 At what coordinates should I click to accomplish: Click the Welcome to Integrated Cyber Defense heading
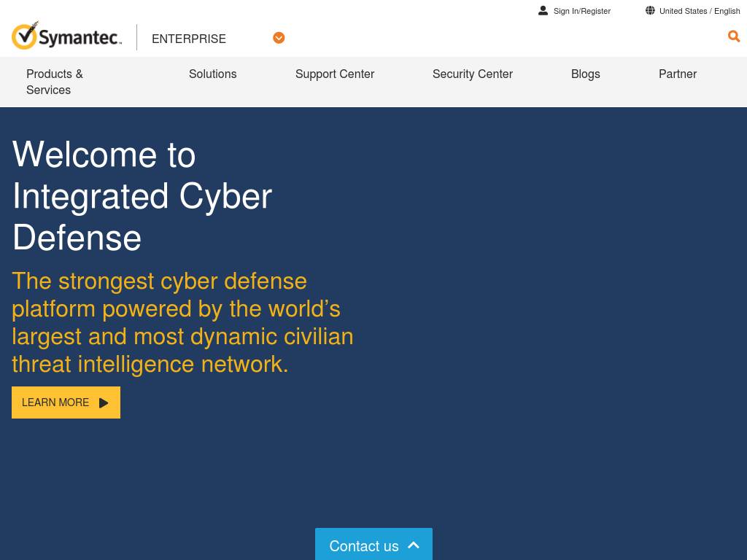point(142,196)
